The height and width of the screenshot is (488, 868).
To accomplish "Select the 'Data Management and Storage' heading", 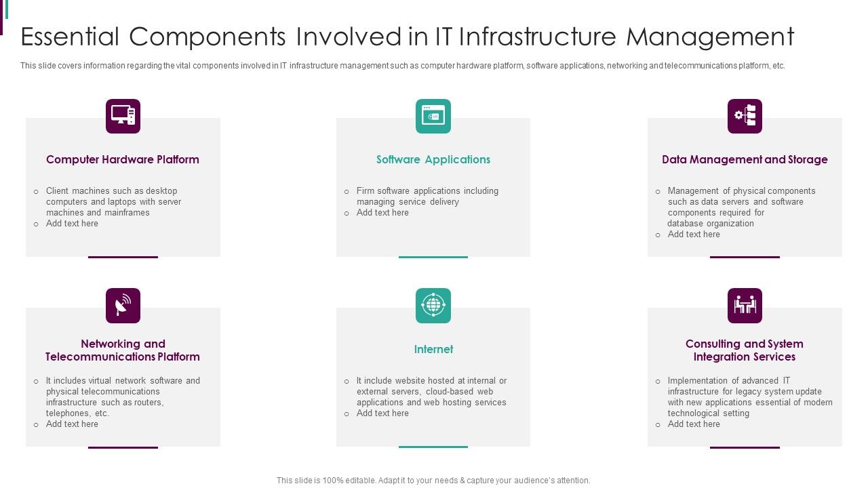I will click(x=745, y=159).
